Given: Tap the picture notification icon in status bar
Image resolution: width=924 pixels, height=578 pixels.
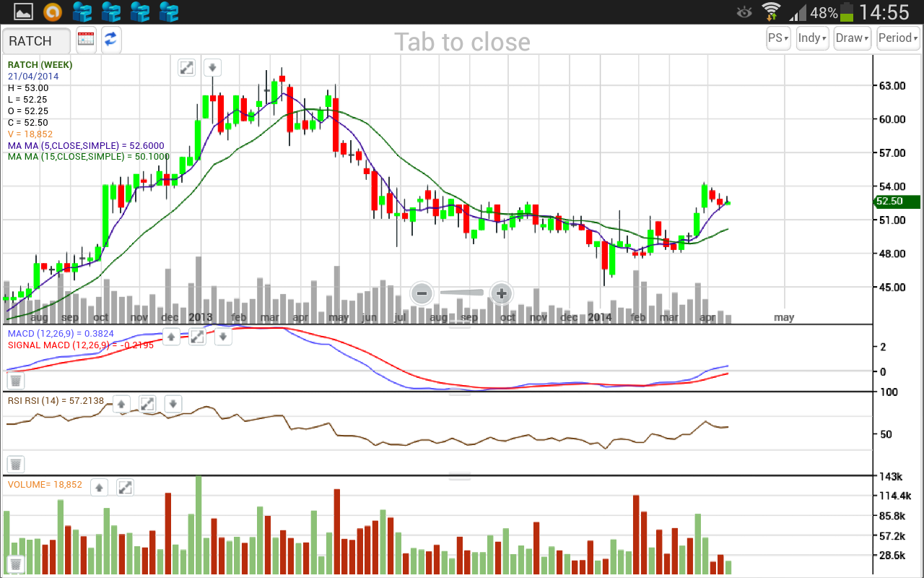Looking at the screenshot, I should 23,12.
